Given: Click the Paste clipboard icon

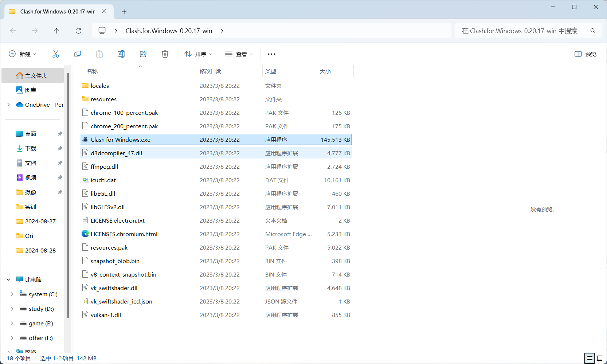Looking at the screenshot, I should point(99,54).
